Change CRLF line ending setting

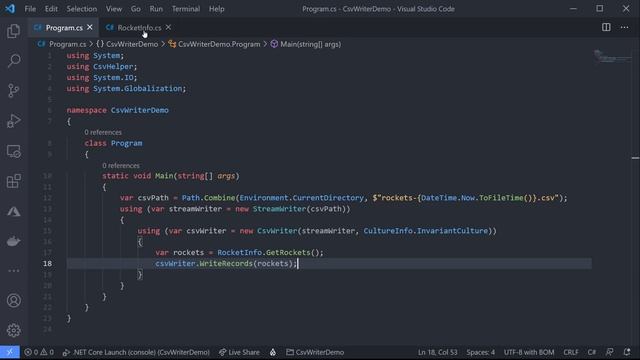pos(571,352)
